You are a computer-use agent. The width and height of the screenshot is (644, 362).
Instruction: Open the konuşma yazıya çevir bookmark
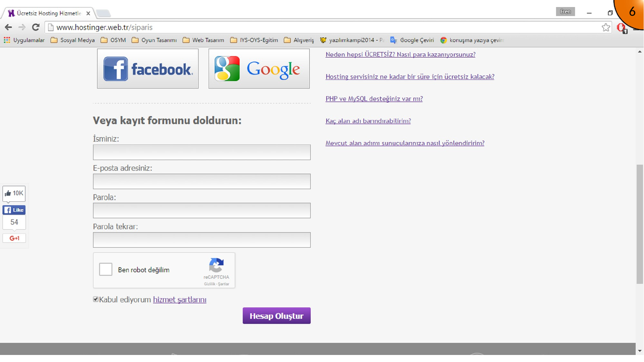(x=472, y=40)
